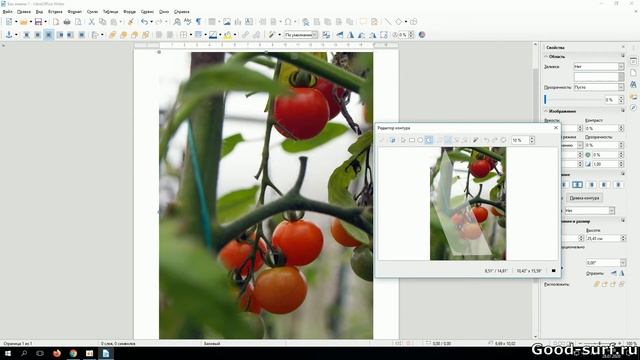Open the dropdown below Правка контура button

tap(589, 211)
